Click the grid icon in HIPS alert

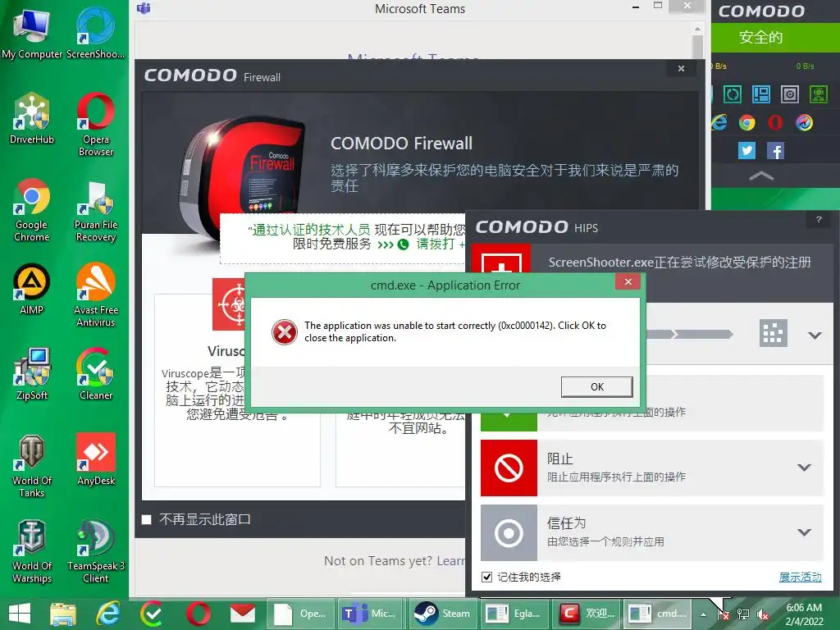pyautogui.click(x=773, y=333)
